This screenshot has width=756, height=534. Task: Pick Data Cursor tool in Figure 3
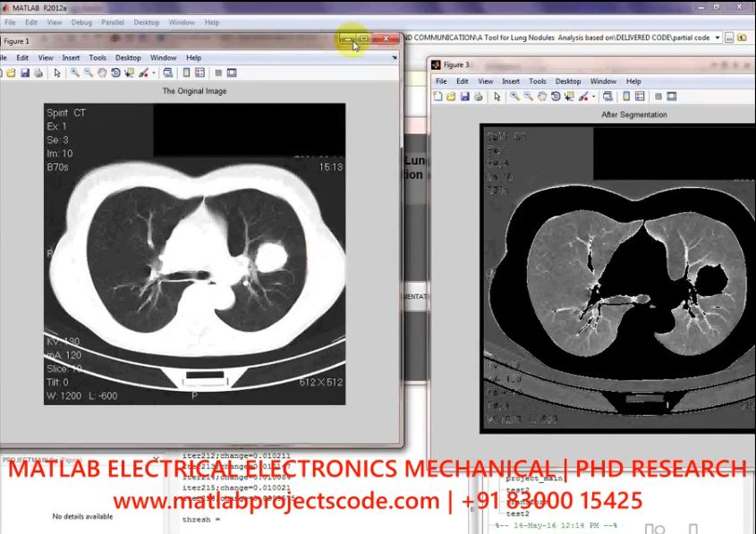point(569,97)
